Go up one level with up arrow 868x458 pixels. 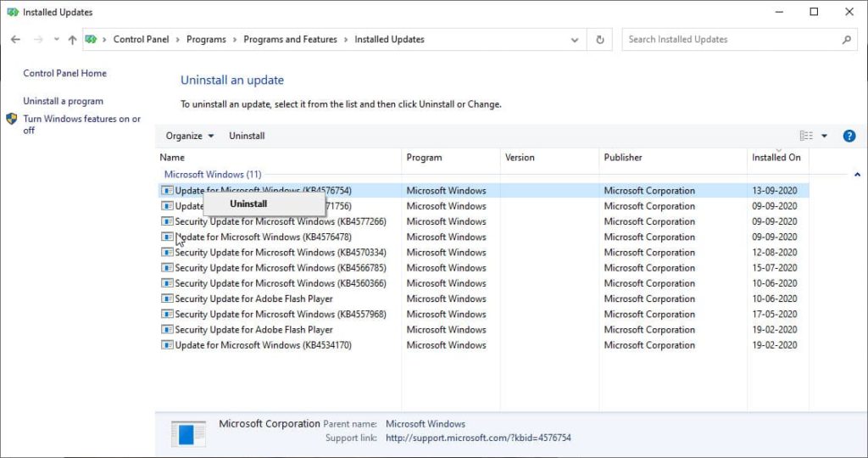[x=73, y=39]
